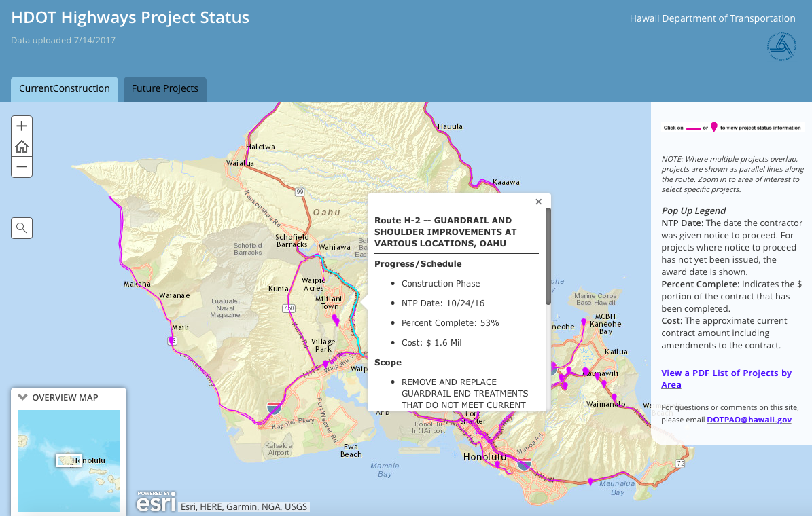Click the Esri logo in the map attribution
812x516 pixels.
155,502
